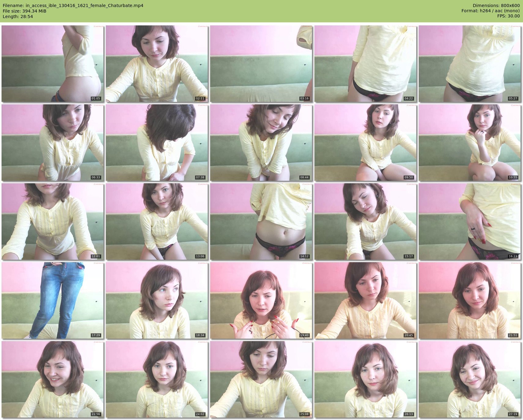
Task: Click the thumbnail timestamped 14:12
Action: coord(261,221)
